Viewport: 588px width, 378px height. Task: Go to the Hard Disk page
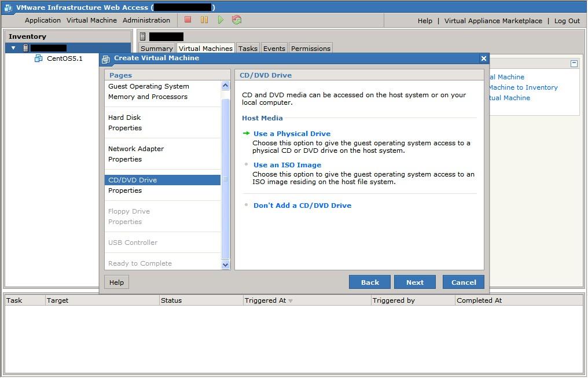124,118
